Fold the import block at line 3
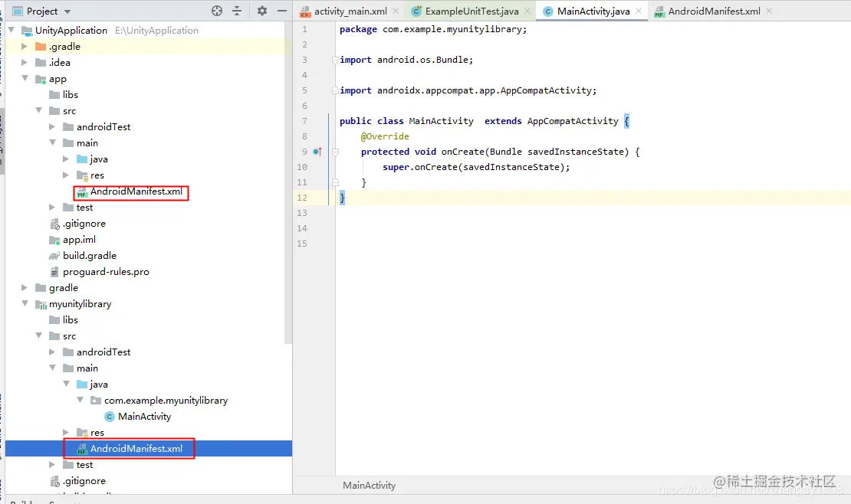851x504 pixels. pyautogui.click(x=335, y=60)
